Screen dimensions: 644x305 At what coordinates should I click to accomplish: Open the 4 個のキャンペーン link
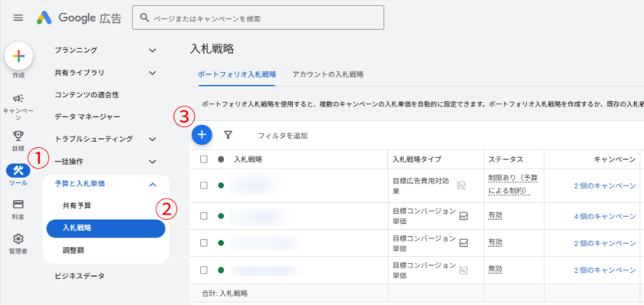605,216
